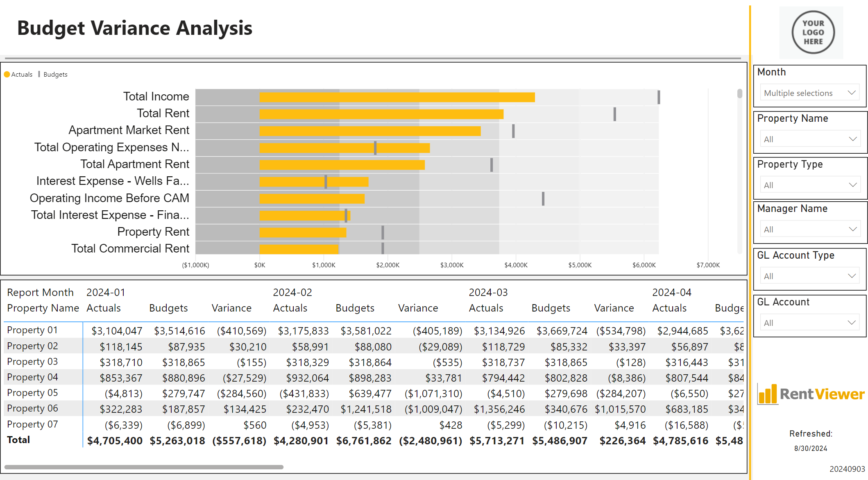Open the Property Type dropdown

point(852,185)
